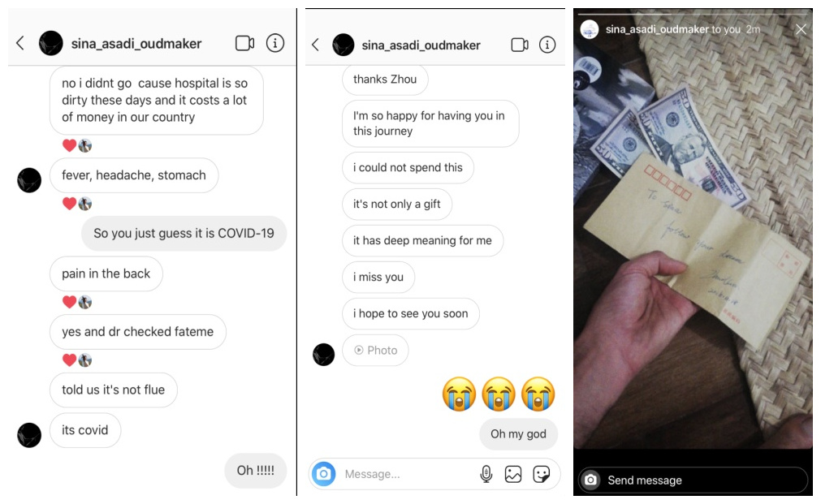Open info details in the left chat header
Screen dimensions: 821x504
coord(275,43)
